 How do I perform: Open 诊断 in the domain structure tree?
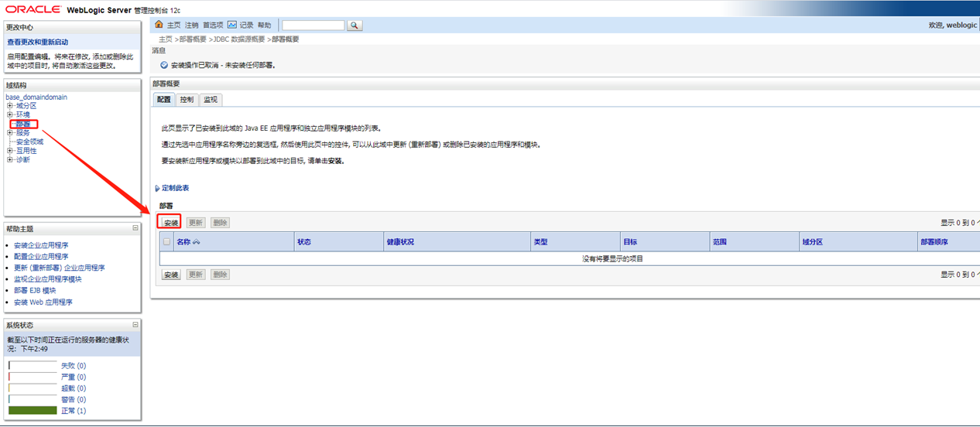23,160
